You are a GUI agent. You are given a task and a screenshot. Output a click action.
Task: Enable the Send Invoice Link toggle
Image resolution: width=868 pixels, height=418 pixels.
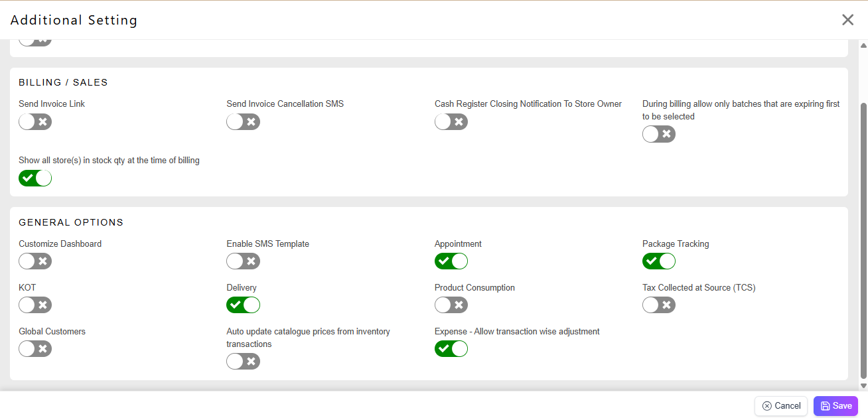pos(35,122)
